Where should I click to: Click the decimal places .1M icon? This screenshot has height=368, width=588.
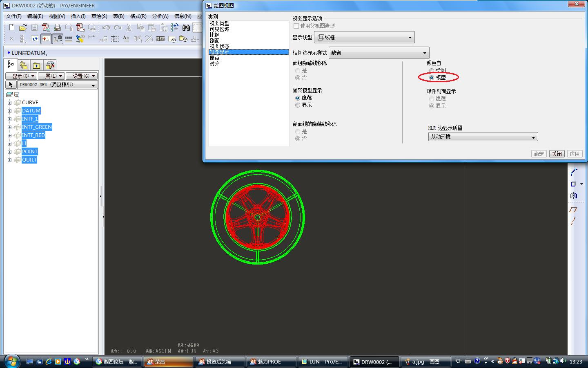point(160,39)
